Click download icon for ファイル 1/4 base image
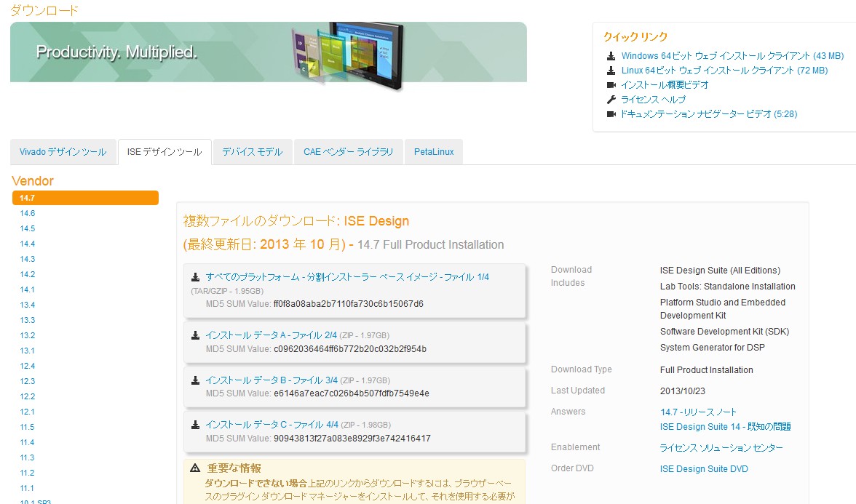This screenshot has height=504, width=856. coord(195,277)
